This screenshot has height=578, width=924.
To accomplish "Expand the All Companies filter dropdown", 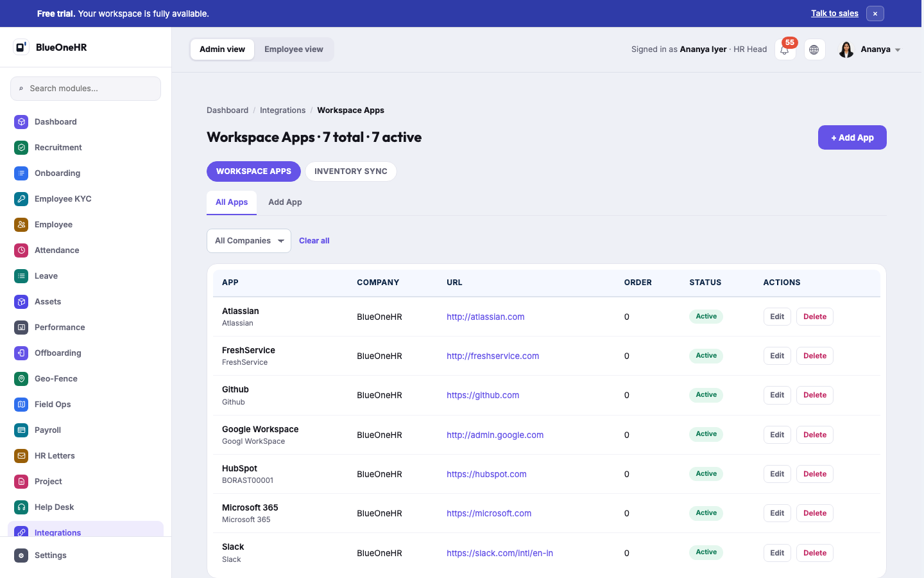I will [x=249, y=241].
